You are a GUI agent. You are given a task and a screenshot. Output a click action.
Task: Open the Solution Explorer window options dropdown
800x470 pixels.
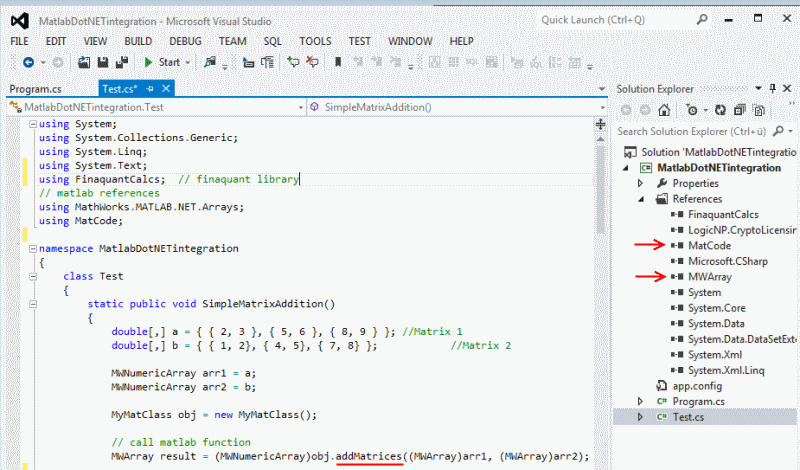758,88
